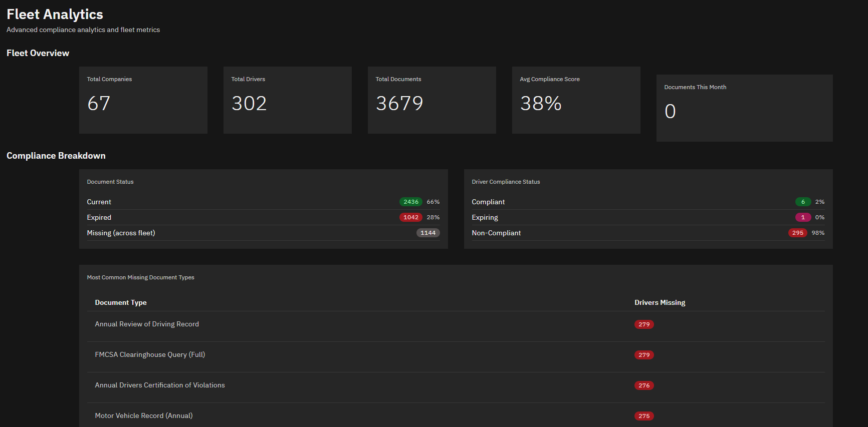
Task: Click the 279 badge for FMCSA Clearinghouse row
Action: click(x=644, y=355)
